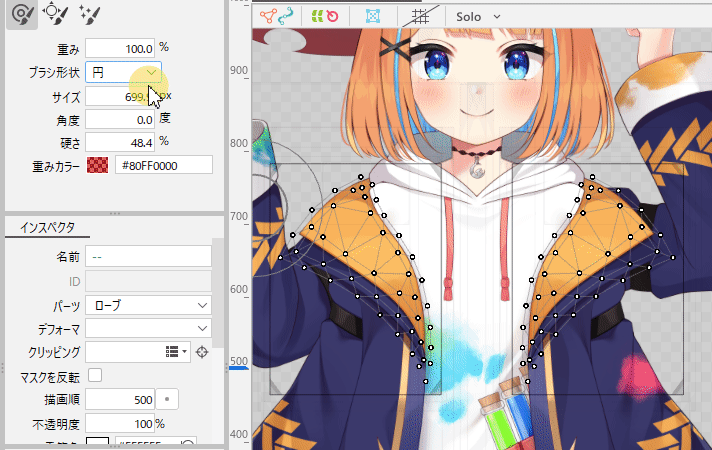Click the blue marker on the ruler at 500
712x450 pixels.
click(238, 368)
